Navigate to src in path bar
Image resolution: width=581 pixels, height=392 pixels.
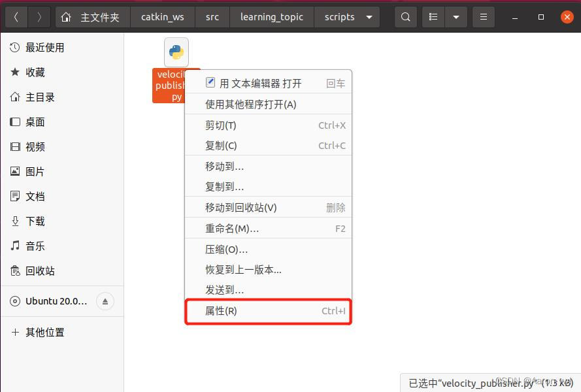click(x=212, y=17)
